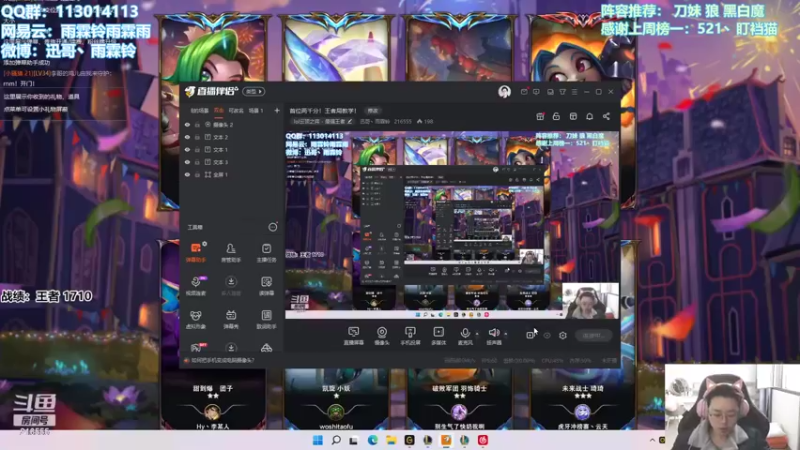800x450 pixels.
Task: Switch to the 可改名 scene tab
Action: pos(236,111)
